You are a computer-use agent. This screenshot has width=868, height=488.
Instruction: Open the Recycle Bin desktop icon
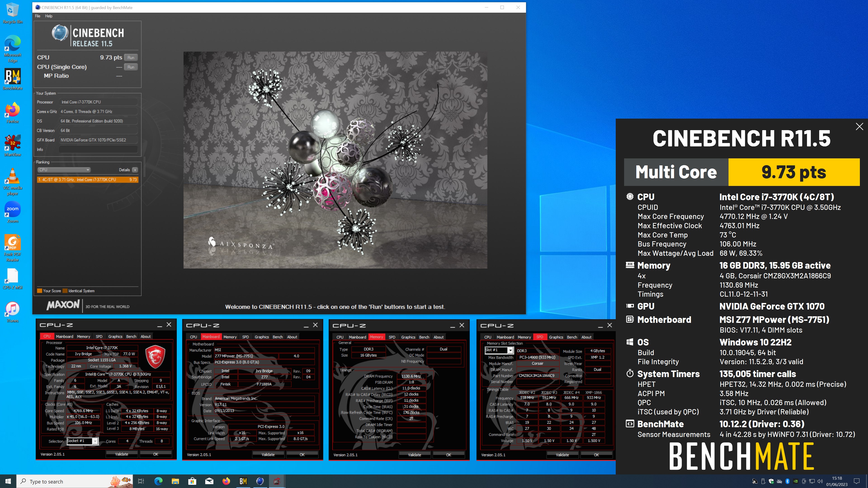pyautogui.click(x=12, y=13)
